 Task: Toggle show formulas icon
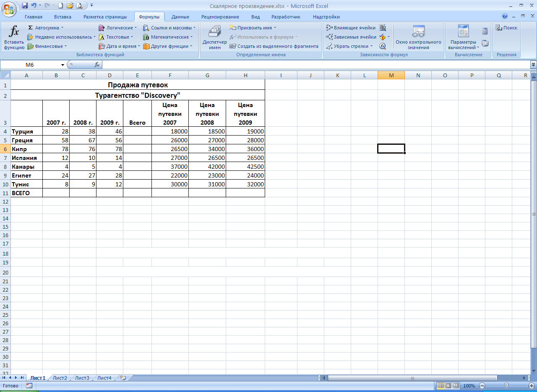coord(383,28)
